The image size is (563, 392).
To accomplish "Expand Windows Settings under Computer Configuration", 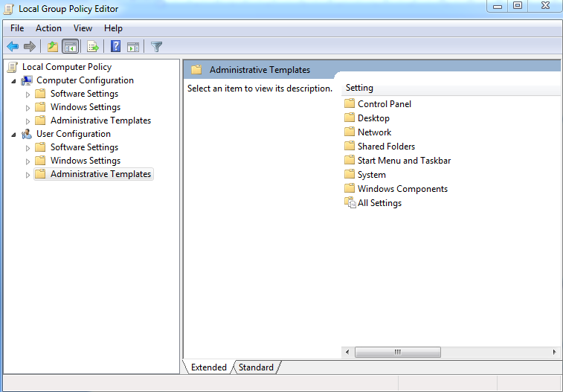I will (28, 108).
